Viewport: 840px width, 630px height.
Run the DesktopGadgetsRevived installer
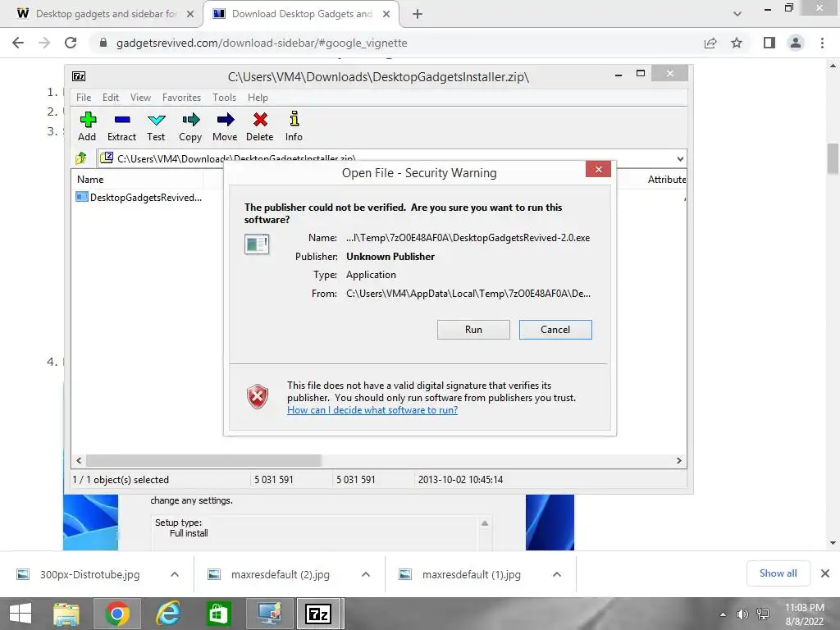[473, 330]
